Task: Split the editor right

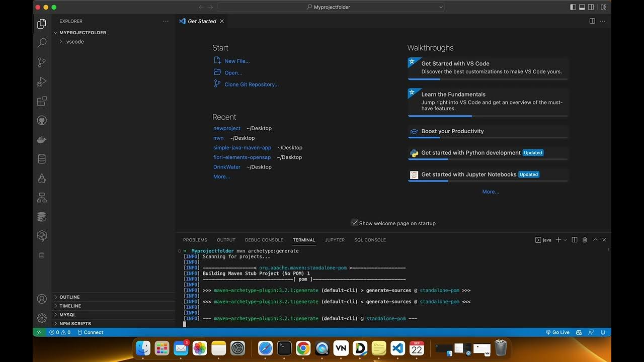Action: 592,21
